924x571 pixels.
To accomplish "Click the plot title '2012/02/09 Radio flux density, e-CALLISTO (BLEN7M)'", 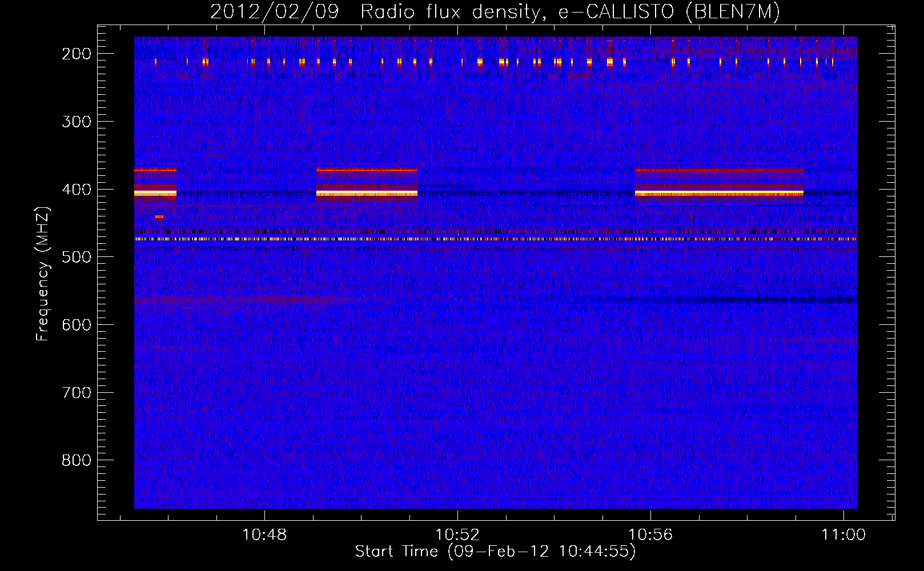I will click(x=495, y=11).
